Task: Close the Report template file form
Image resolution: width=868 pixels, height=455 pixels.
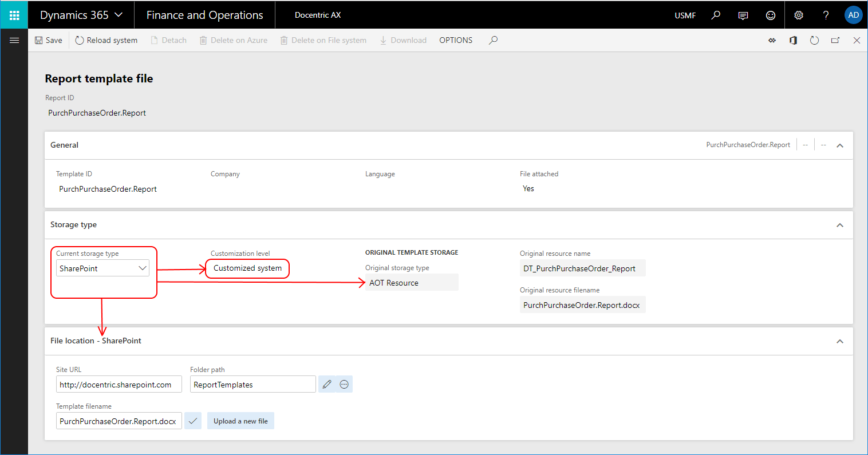Action: click(857, 41)
